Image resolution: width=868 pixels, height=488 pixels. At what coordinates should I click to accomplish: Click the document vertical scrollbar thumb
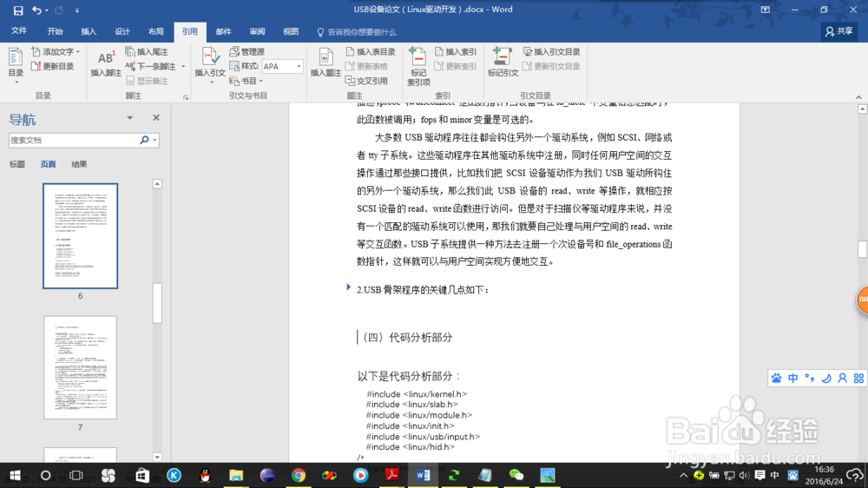[x=862, y=248]
